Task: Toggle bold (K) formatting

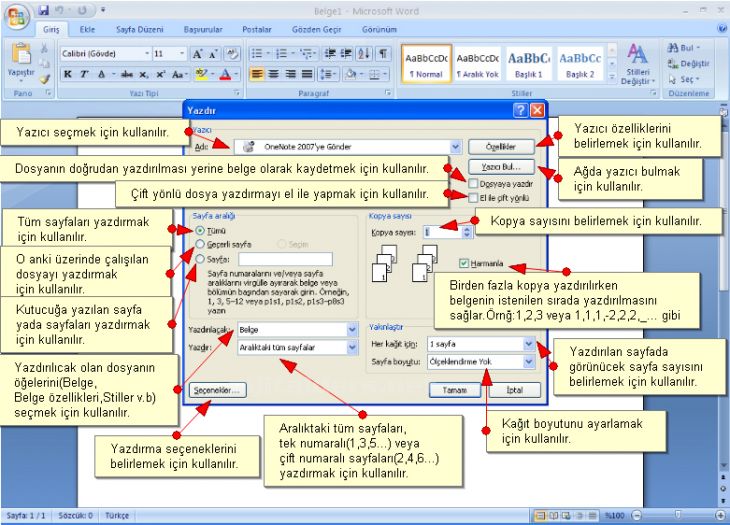Action: pos(68,74)
